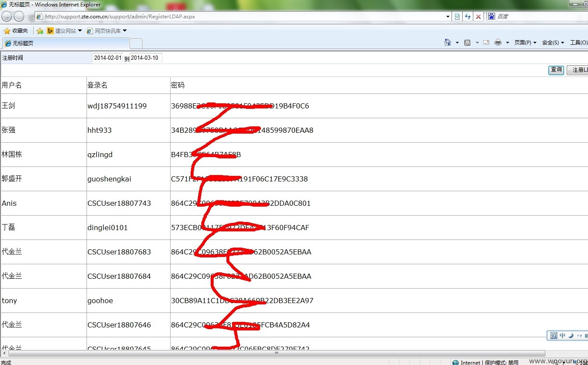The width and height of the screenshot is (588, 365).
Task: Click the Read Mail envelope icon
Action: (486, 42)
